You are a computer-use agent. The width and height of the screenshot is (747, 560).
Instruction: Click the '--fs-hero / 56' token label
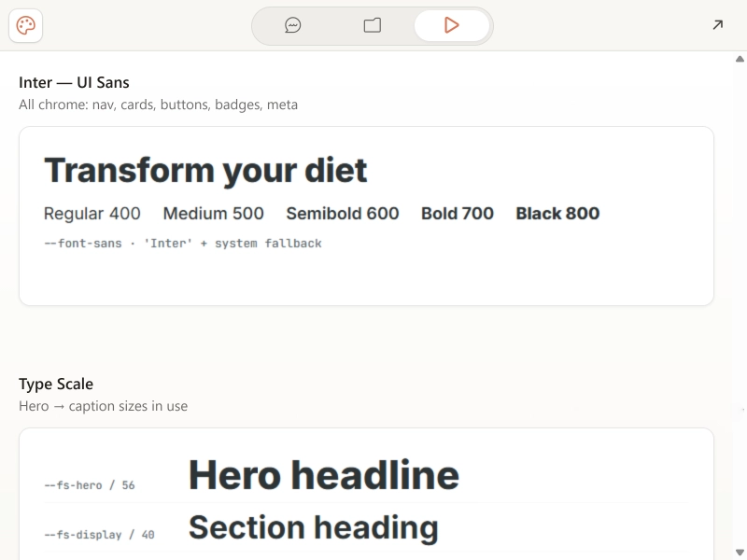tap(90, 485)
